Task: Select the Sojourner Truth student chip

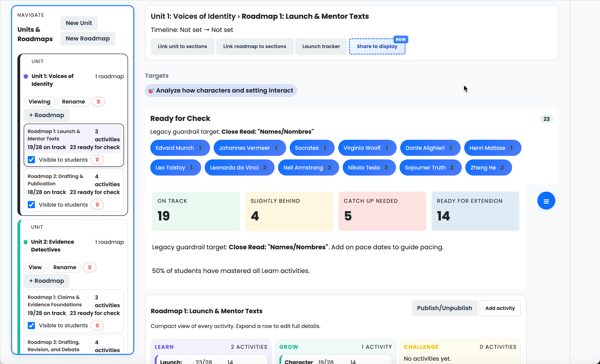Action: point(430,167)
